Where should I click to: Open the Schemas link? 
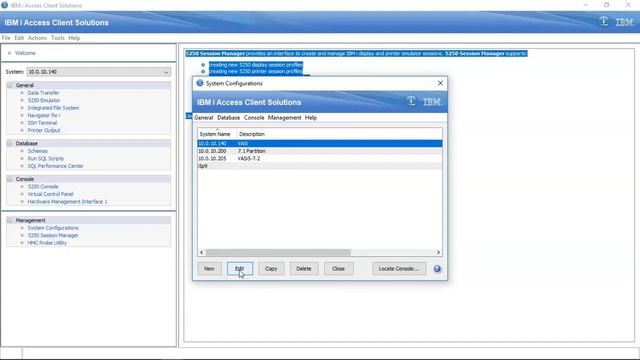tap(38, 151)
